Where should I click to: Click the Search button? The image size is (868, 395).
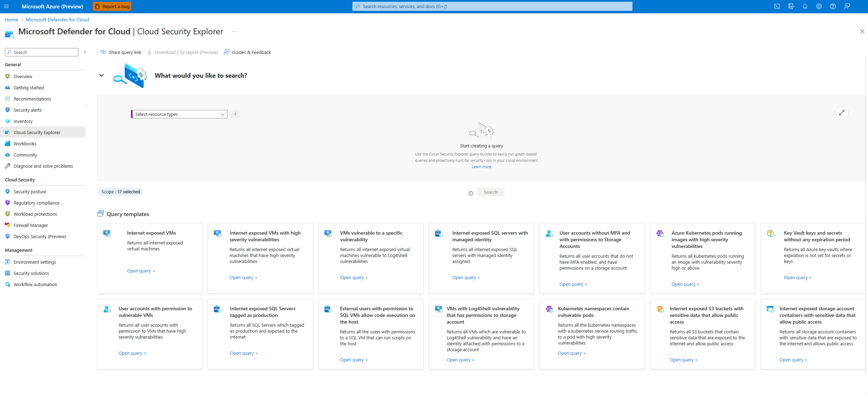(490, 192)
